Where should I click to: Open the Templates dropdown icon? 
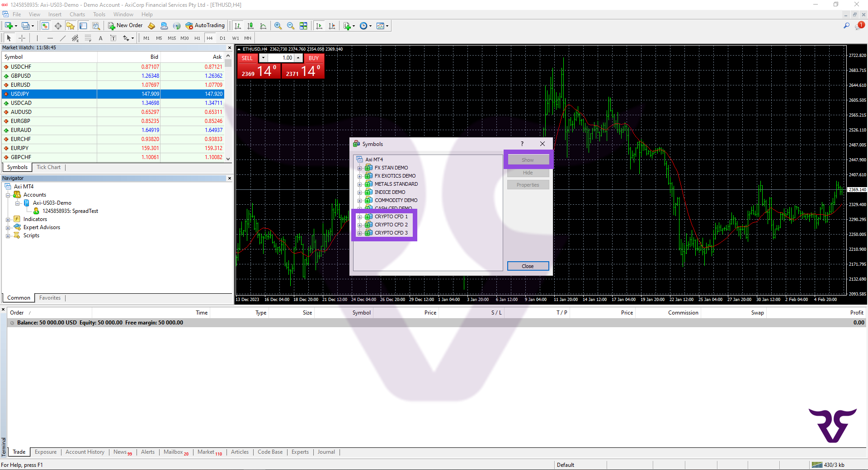click(x=382, y=26)
